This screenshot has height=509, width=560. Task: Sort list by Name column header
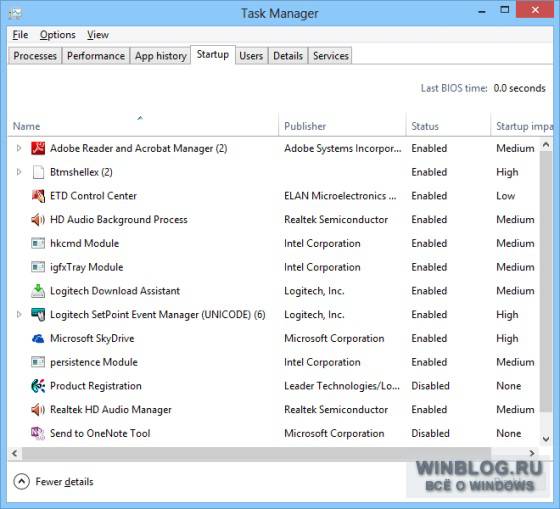point(143,125)
